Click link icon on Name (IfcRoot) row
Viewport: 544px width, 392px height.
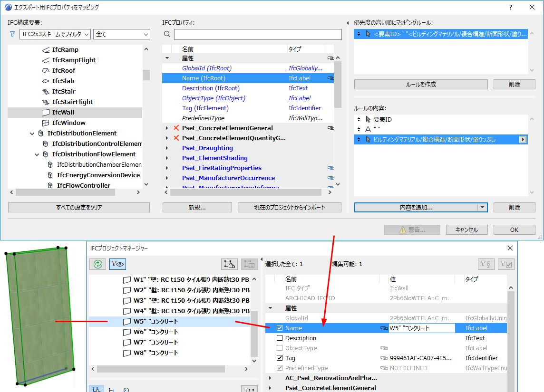(330, 78)
